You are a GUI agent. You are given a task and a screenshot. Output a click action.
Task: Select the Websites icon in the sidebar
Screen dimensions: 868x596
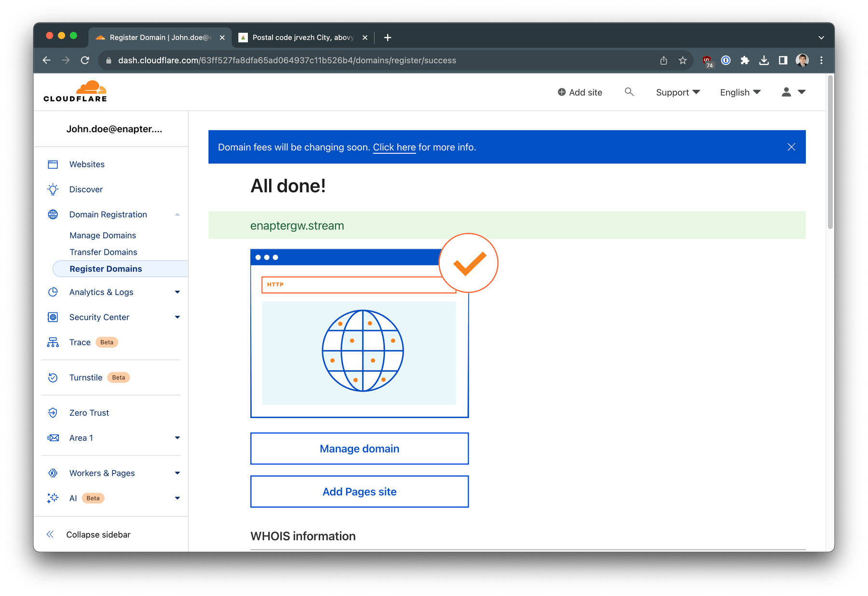pos(53,164)
